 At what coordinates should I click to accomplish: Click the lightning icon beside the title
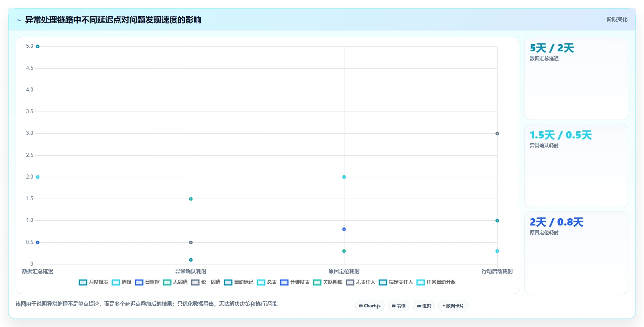click(x=19, y=20)
